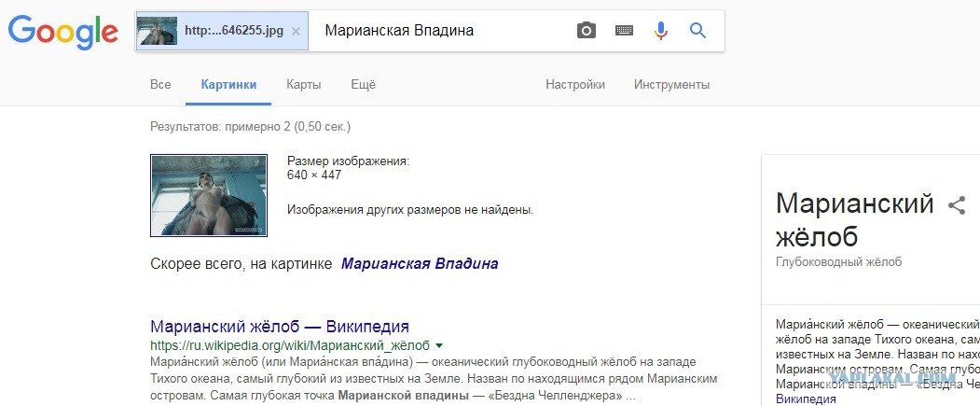980x406 pixels.
Task: Click the Википедия link in knowledge panel
Action: tap(806, 399)
